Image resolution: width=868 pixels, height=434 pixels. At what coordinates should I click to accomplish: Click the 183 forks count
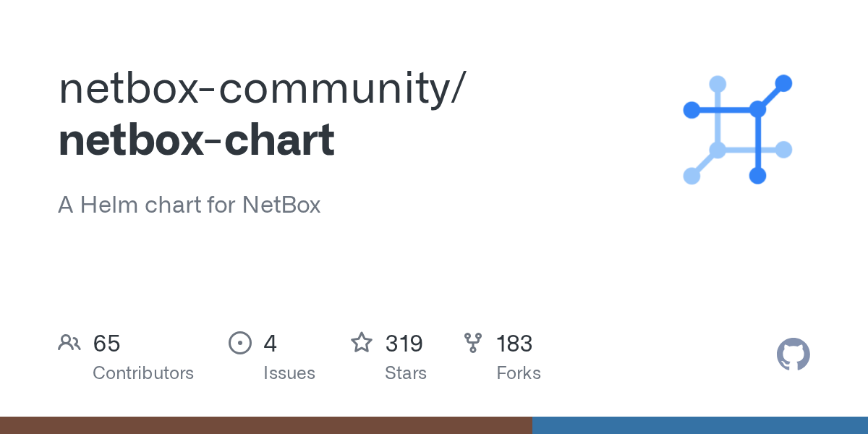point(514,343)
